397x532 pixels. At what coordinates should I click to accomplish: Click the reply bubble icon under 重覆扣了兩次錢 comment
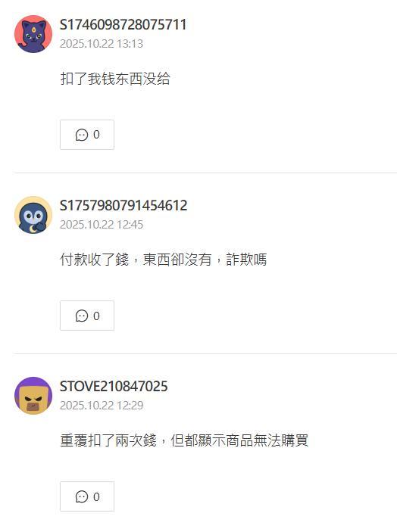coord(82,496)
